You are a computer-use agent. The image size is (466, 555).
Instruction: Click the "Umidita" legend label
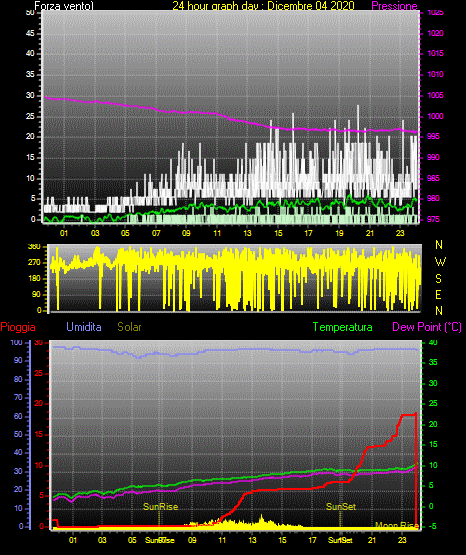84,327
